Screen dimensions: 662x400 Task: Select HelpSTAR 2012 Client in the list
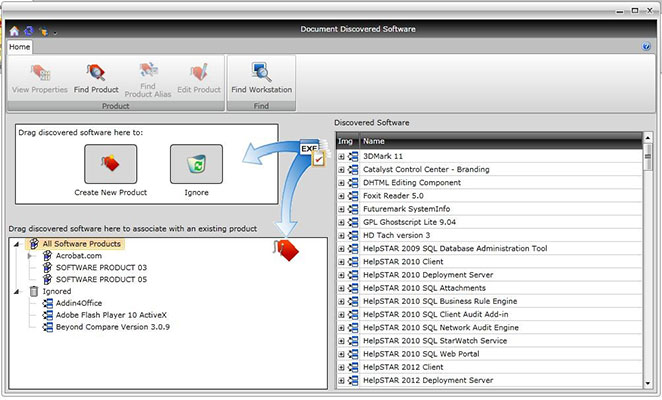click(403, 367)
